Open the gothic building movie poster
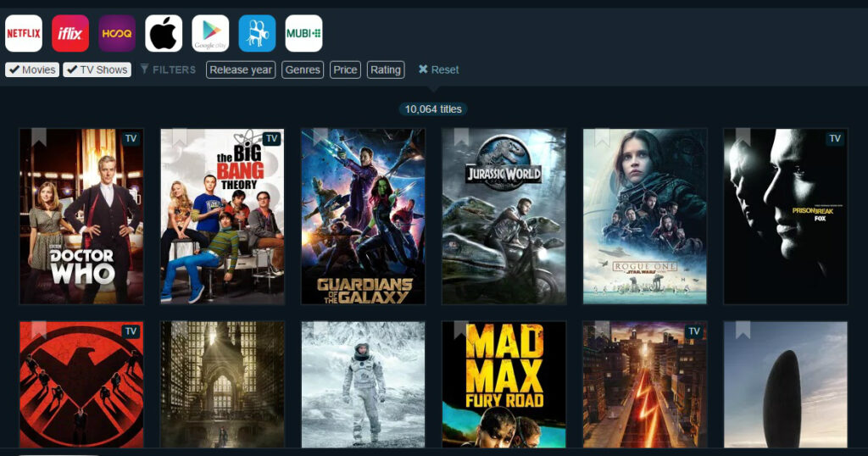This screenshot has height=456, width=868. click(223, 385)
